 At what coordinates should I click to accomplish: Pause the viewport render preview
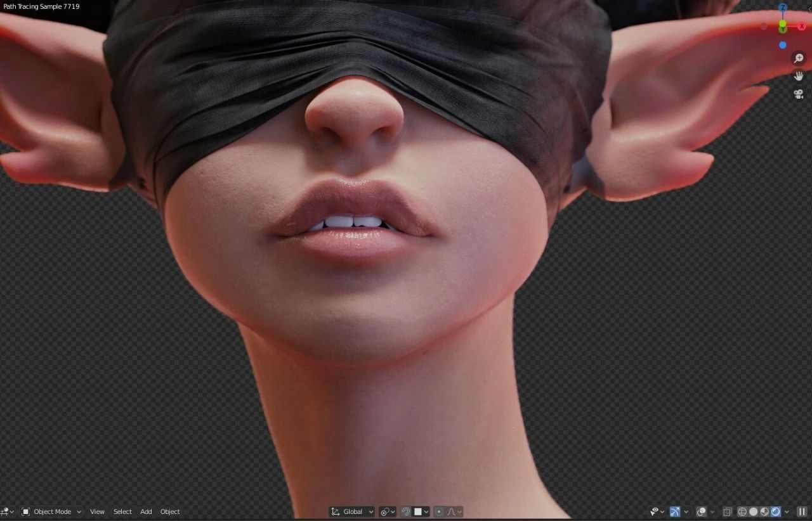click(802, 511)
